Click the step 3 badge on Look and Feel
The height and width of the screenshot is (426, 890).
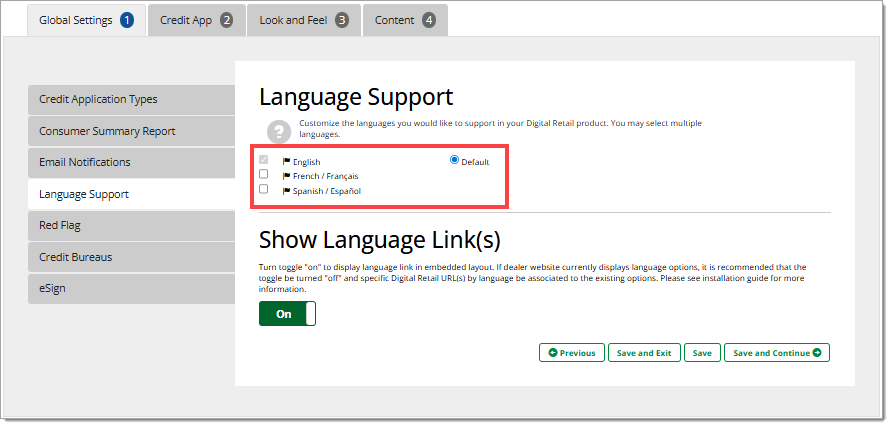342,20
